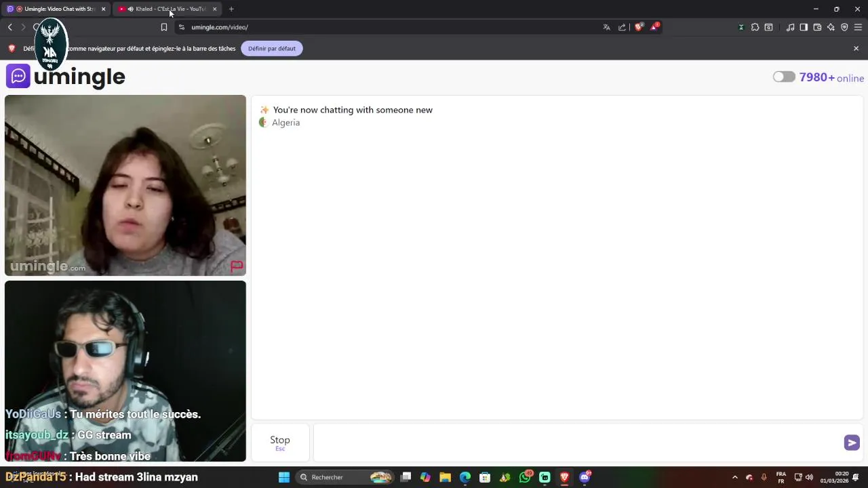This screenshot has width=868, height=488.
Task: Open Microsoft Edge from the taskbar
Action: [465, 477]
